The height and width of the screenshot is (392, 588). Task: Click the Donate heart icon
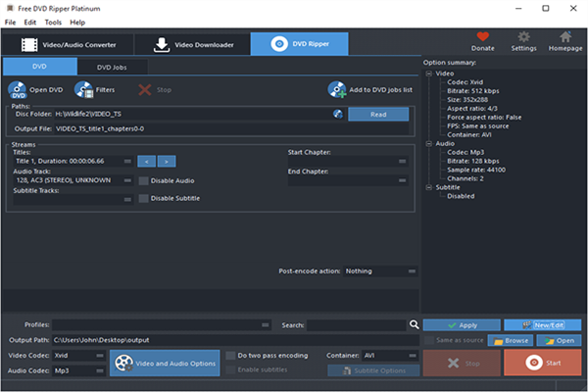[x=483, y=36]
